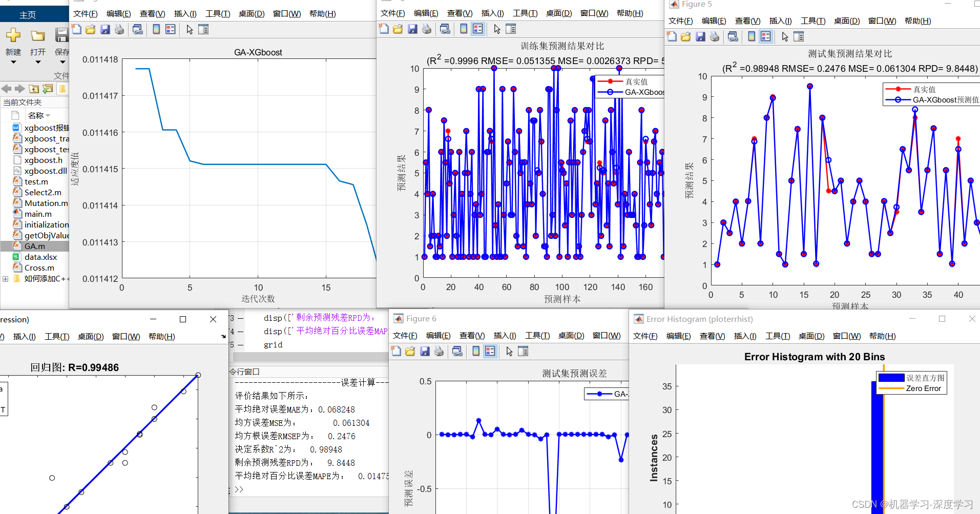Click New Figure icon in training-set figure
The width and height of the screenshot is (980, 514).
384,29
